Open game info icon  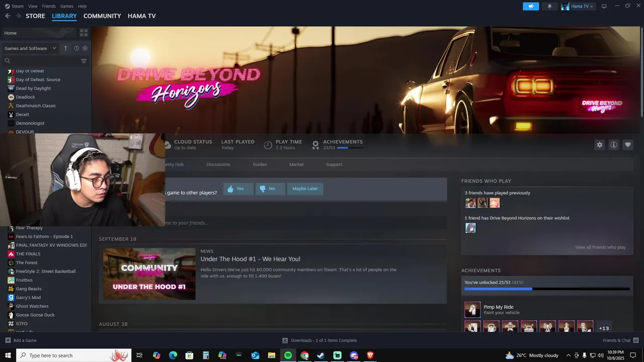613,145
